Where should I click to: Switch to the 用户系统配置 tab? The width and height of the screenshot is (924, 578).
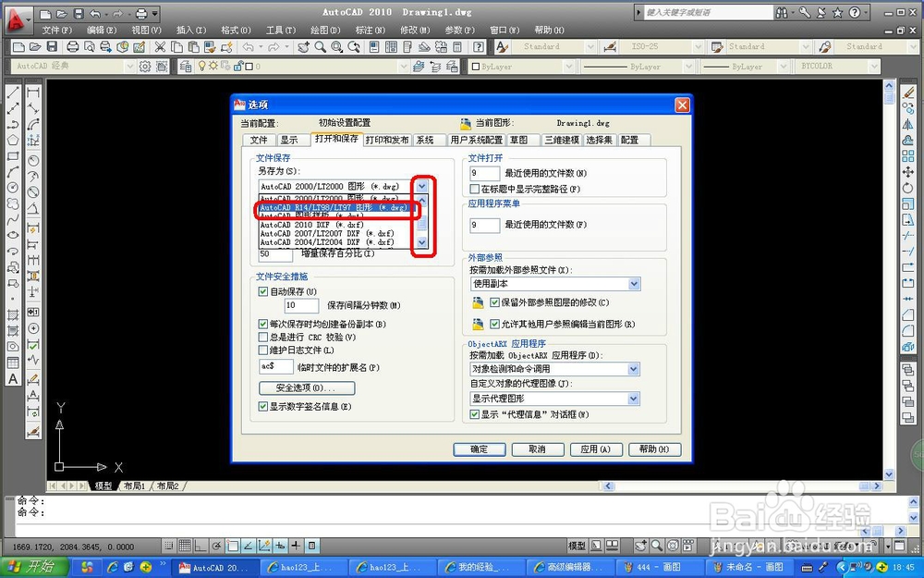477,140
